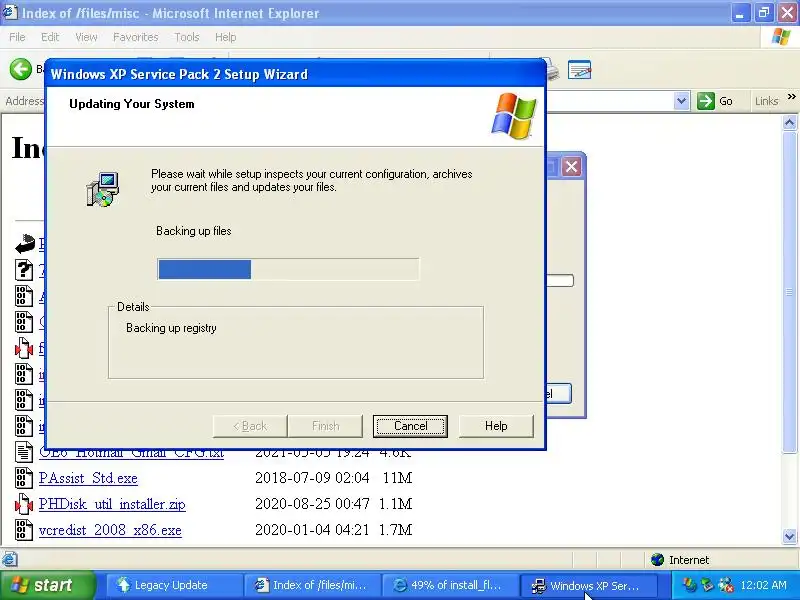The image size is (800, 600).
Task: Click the parent directory arrow icon in listing
Action: 24,244
